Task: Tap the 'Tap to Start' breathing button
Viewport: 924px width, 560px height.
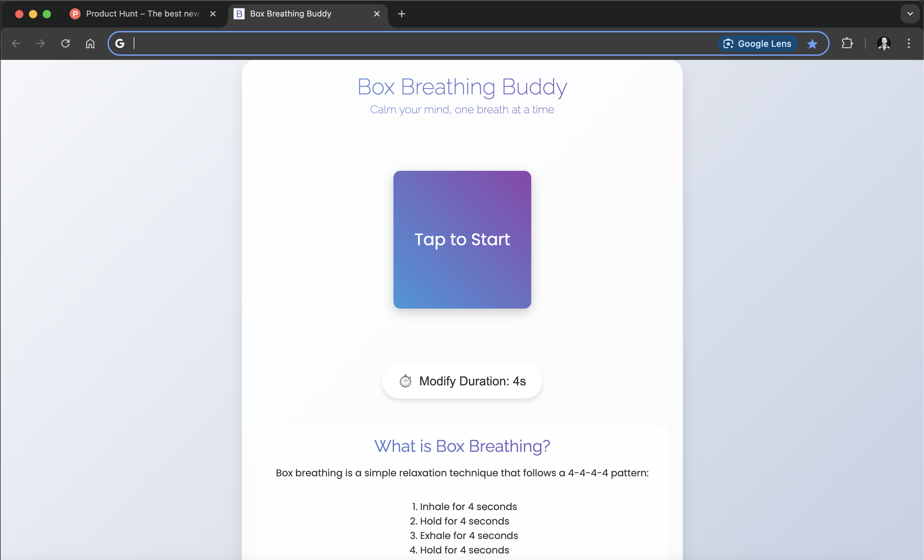Action: click(462, 239)
